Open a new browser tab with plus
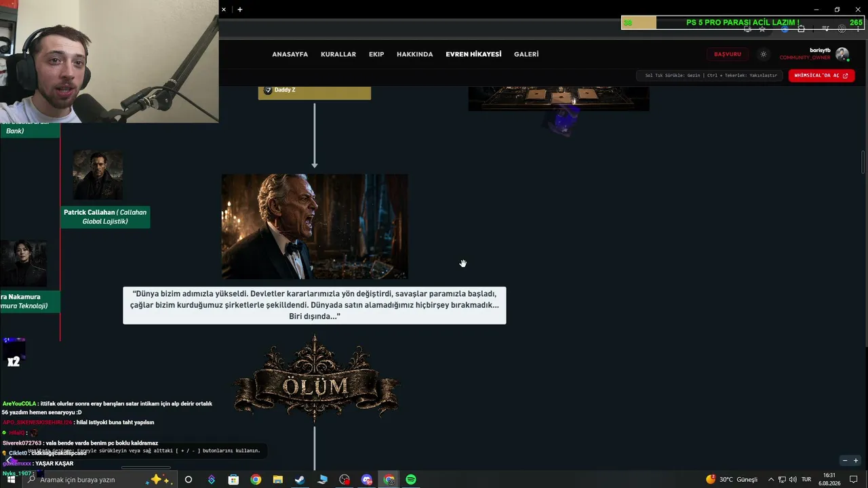 pyautogui.click(x=240, y=9)
